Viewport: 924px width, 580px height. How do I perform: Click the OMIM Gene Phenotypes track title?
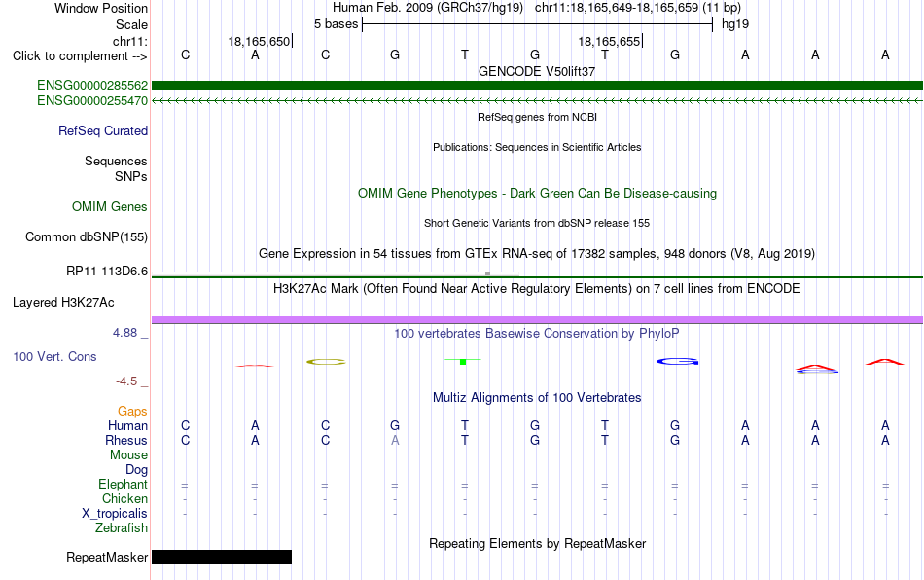(x=538, y=194)
